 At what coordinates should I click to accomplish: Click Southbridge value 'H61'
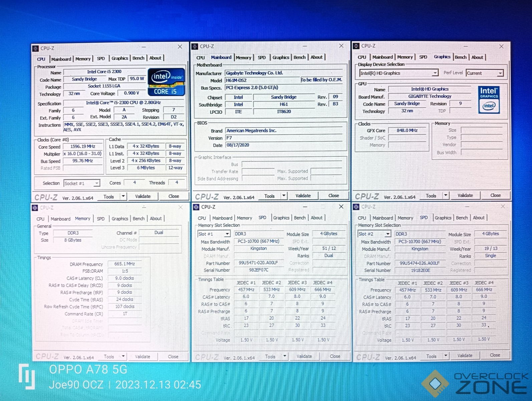pos(284,104)
